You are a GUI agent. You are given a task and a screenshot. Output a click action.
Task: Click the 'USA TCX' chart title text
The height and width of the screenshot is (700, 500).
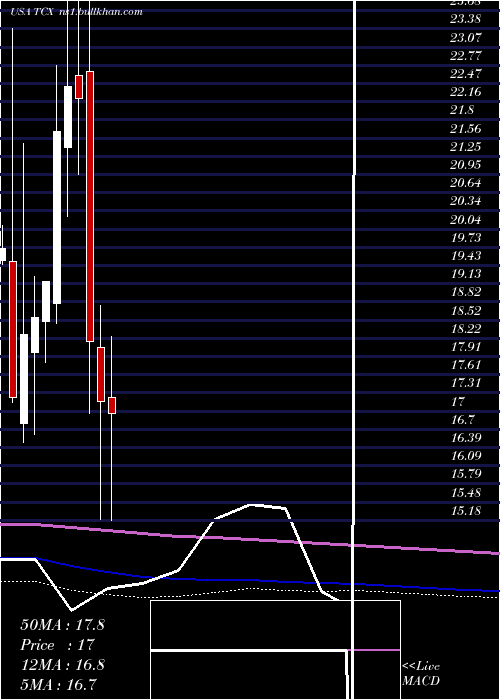(x=33, y=12)
